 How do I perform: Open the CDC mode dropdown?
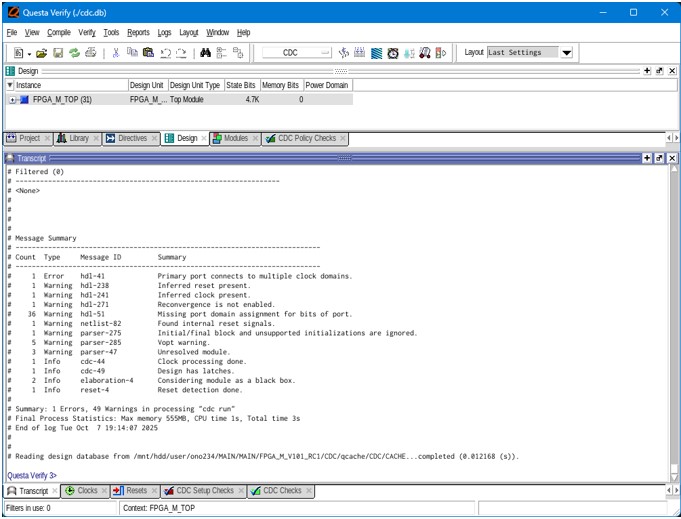click(325, 53)
